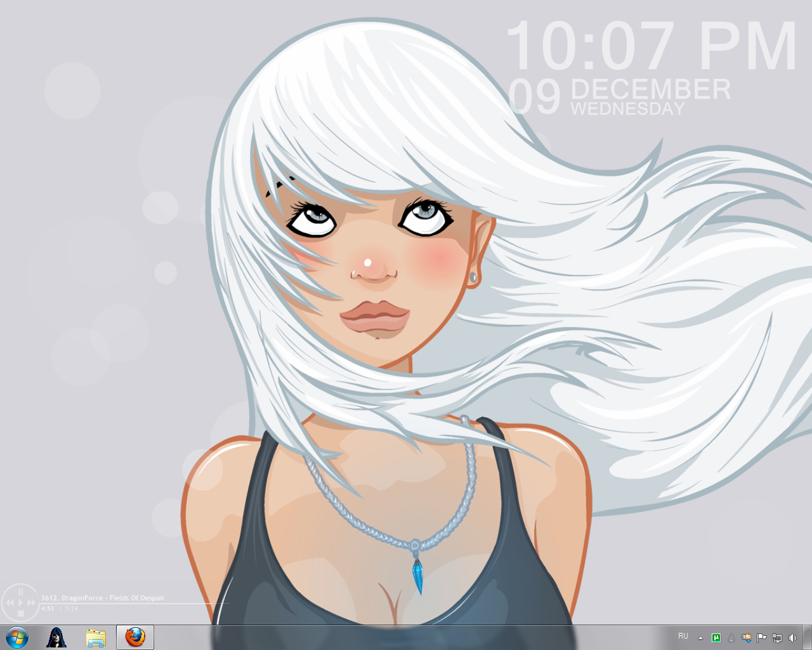Open Windows Explorer from the taskbar
This screenshot has width=812, height=650.
click(x=96, y=637)
